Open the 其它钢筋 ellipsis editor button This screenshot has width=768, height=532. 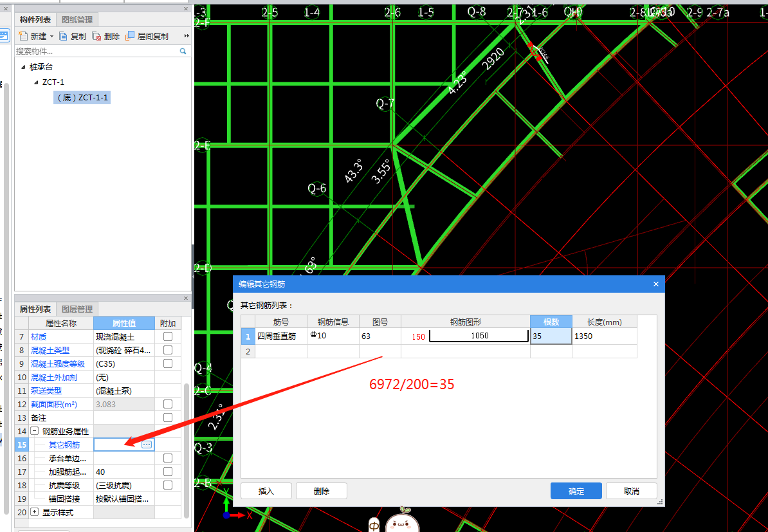coord(147,445)
